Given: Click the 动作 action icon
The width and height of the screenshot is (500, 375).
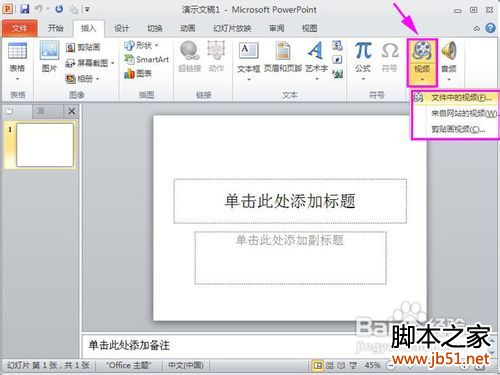Looking at the screenshot, I should tap(216, 51).
